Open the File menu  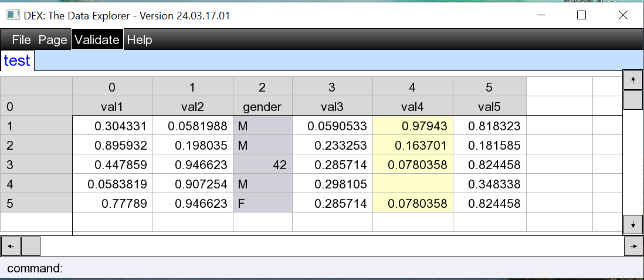click(21, 40)
